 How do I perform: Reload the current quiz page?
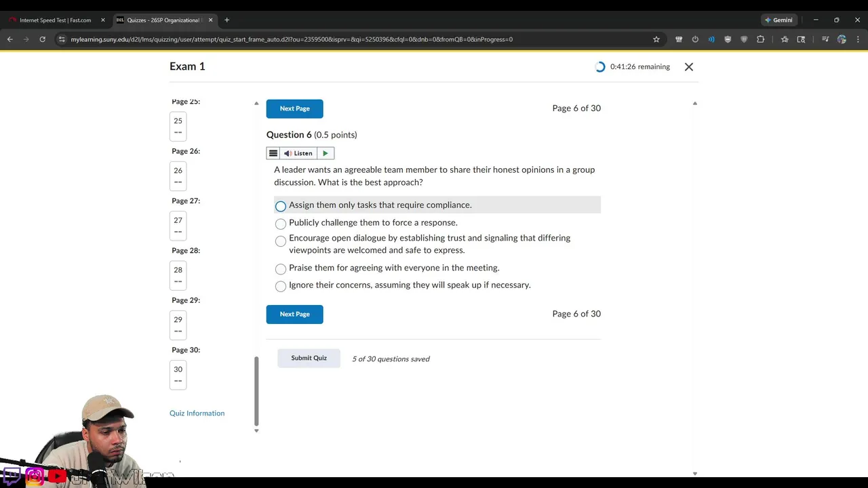(x=42, y=39)
